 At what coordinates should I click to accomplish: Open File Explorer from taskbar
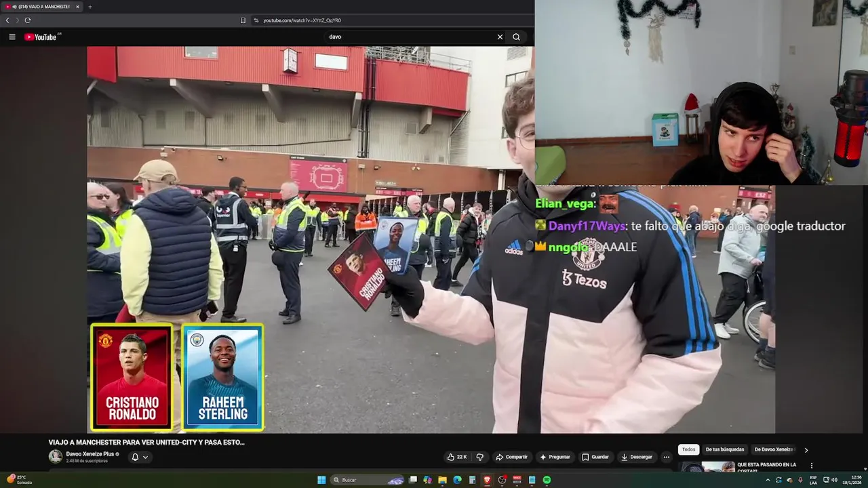click(x=442, y=480)
